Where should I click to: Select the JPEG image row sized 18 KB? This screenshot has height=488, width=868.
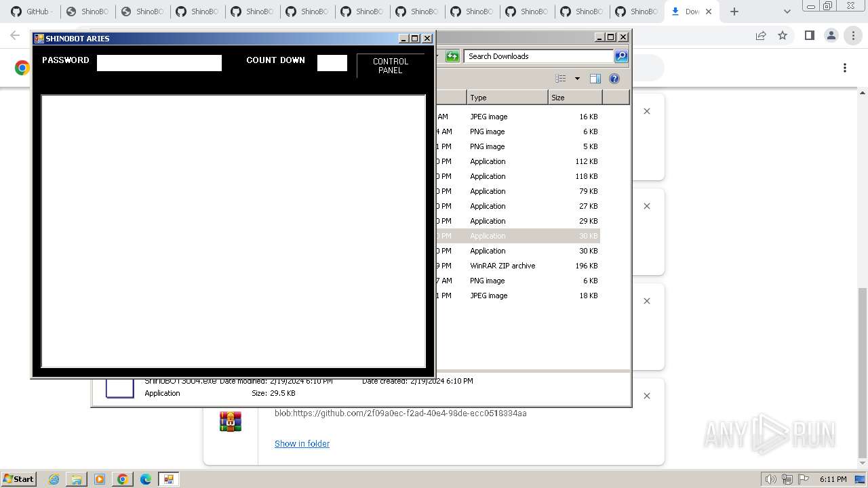518,296
